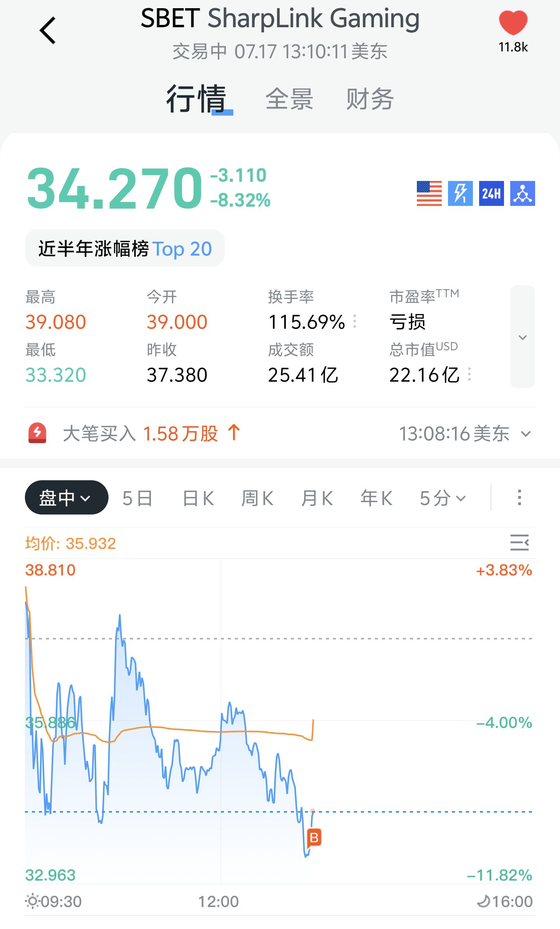Expand the stock details panel chevron
The width and height of the screenshot is (560, 929).
[x=523, y=337]
